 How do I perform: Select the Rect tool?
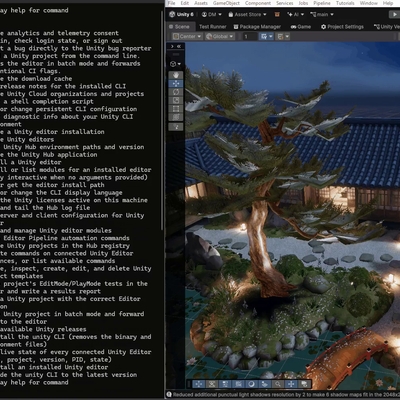[x=176, y=108]
